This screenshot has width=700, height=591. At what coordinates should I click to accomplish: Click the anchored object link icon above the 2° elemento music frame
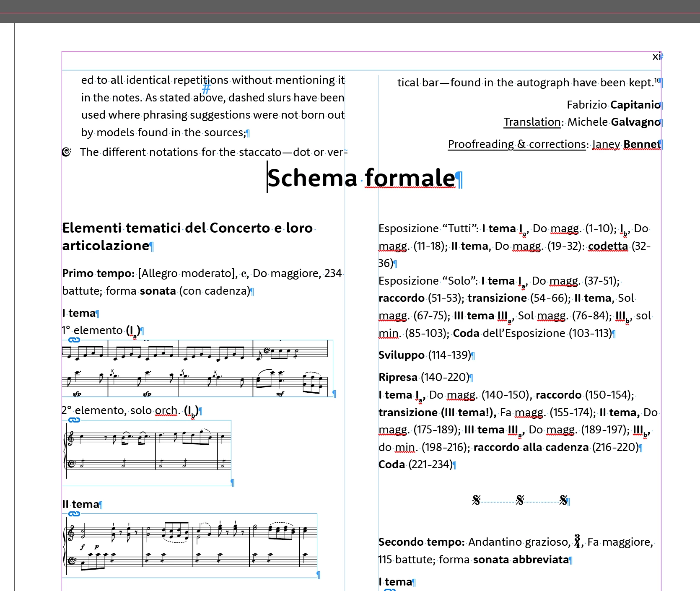tap(74, 420)
